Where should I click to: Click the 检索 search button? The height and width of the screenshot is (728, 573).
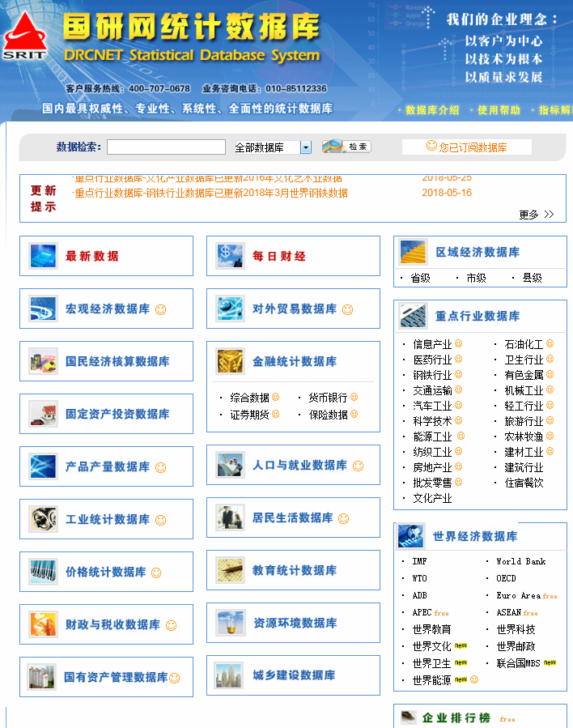[x=347, y=147]
